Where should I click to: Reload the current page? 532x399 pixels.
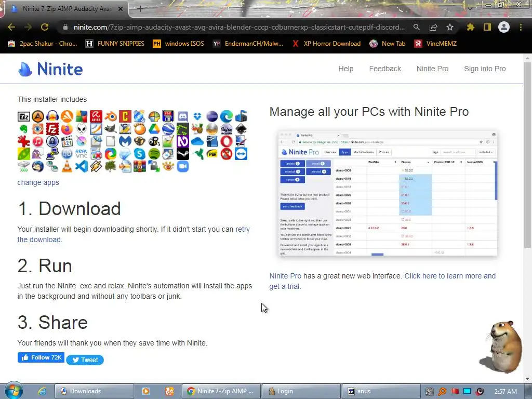[45, 27]
